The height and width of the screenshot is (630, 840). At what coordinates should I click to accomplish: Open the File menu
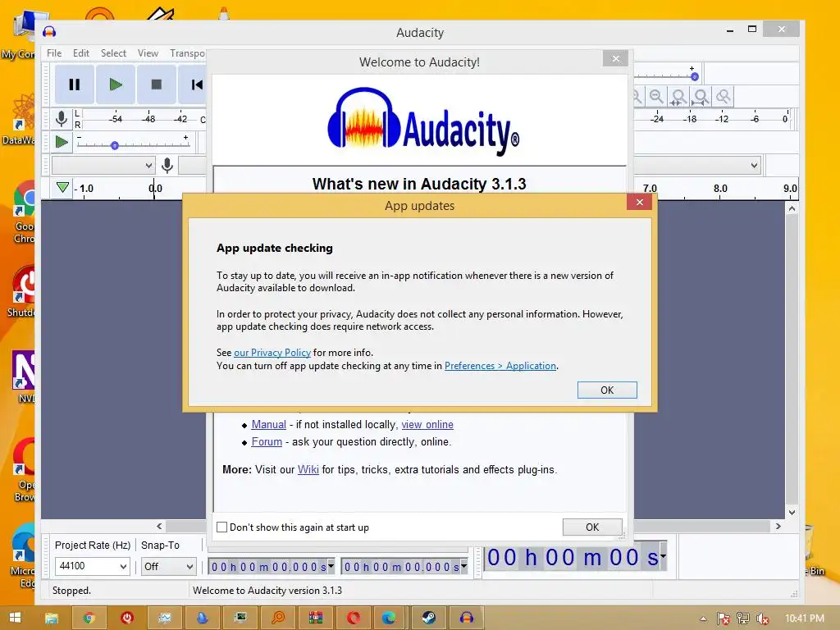click(x=54, y=53)
